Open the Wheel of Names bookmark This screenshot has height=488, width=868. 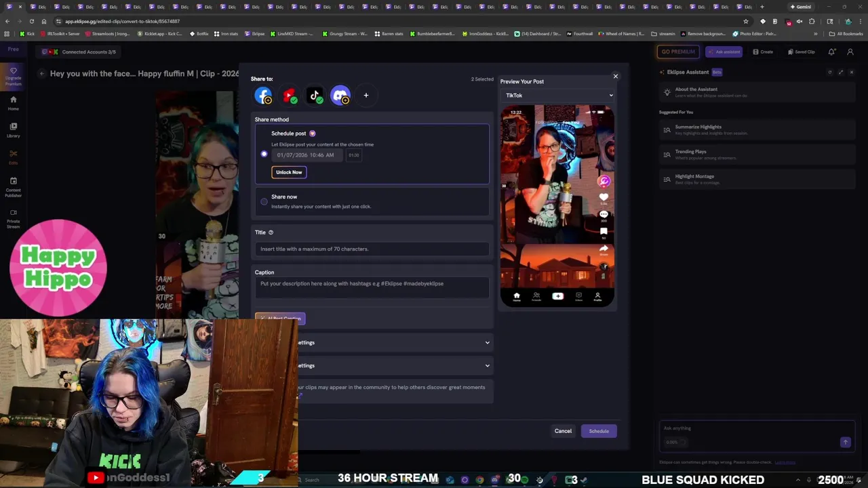point(620,33)
